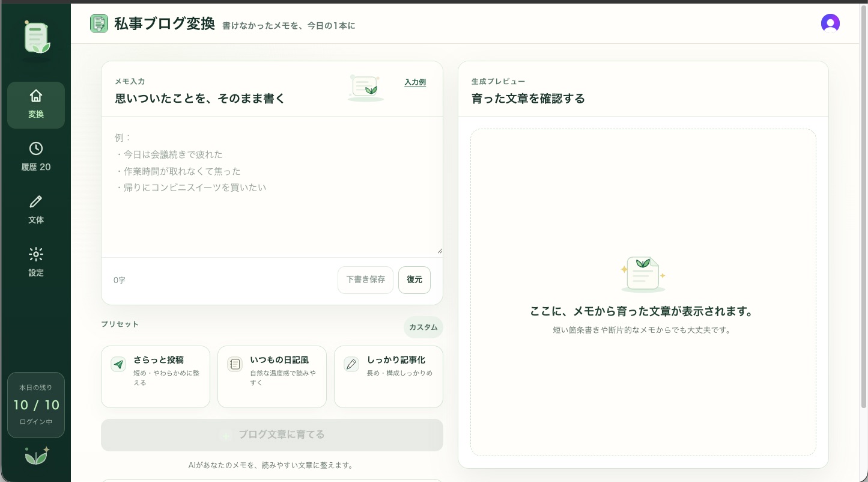
Task: Switch to the 文体 style tab
Action: coord(36,211)
